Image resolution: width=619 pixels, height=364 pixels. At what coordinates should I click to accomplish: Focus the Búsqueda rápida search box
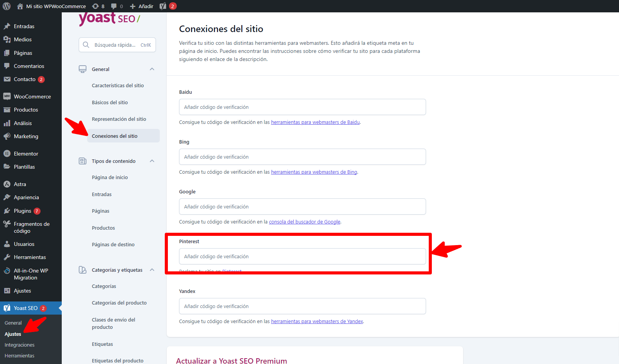point(117,45)
